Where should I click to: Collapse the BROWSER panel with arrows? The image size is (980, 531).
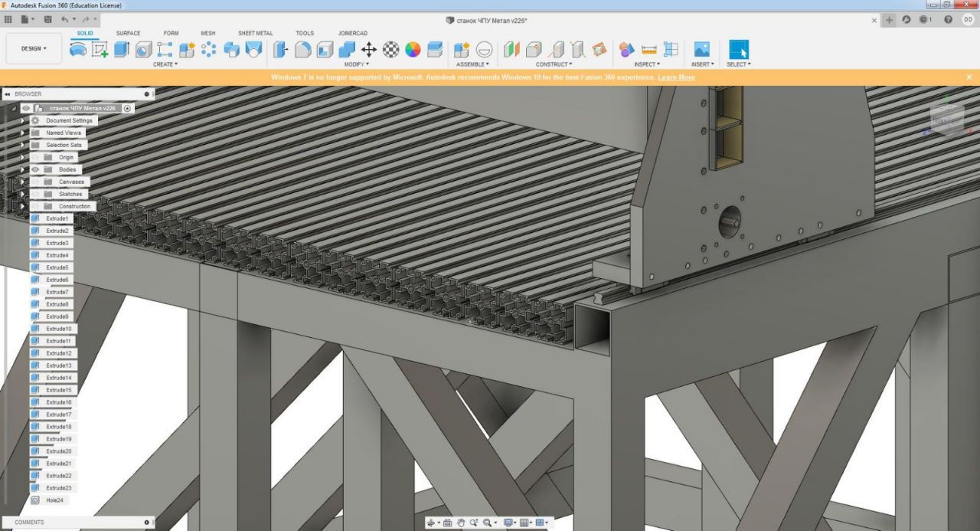7,93
